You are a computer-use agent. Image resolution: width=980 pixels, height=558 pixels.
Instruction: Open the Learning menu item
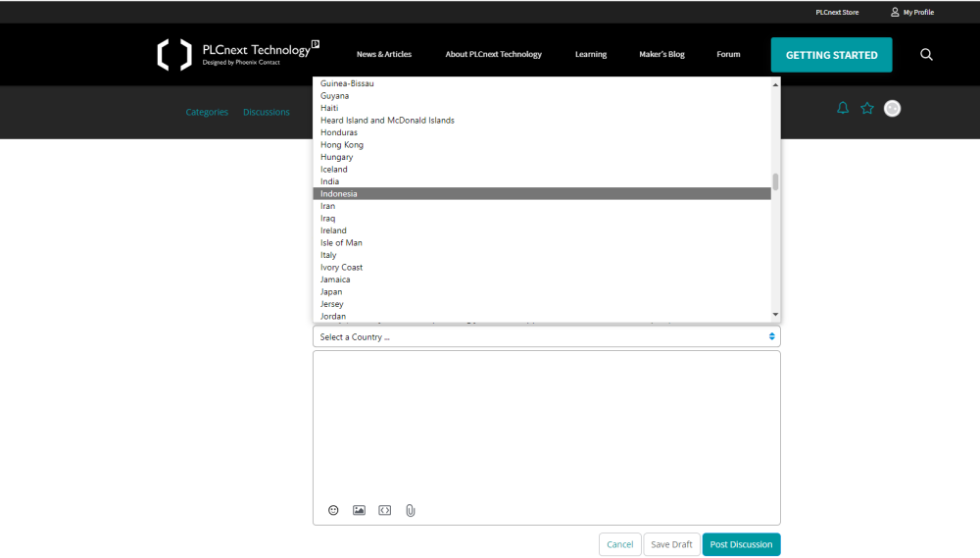click(590, 55)
